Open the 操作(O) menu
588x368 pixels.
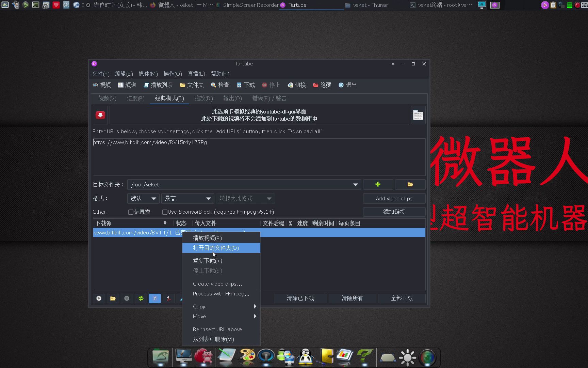pos(173,74)
